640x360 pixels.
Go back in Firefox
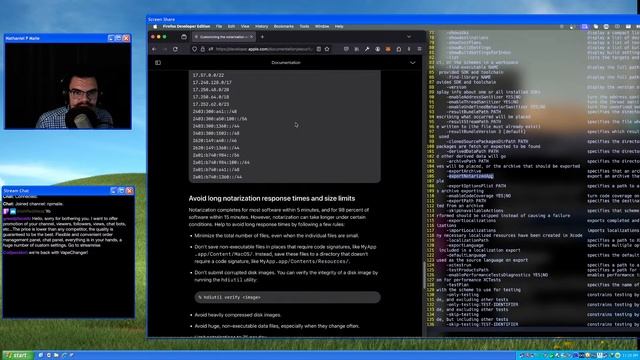tap(154, 49)
